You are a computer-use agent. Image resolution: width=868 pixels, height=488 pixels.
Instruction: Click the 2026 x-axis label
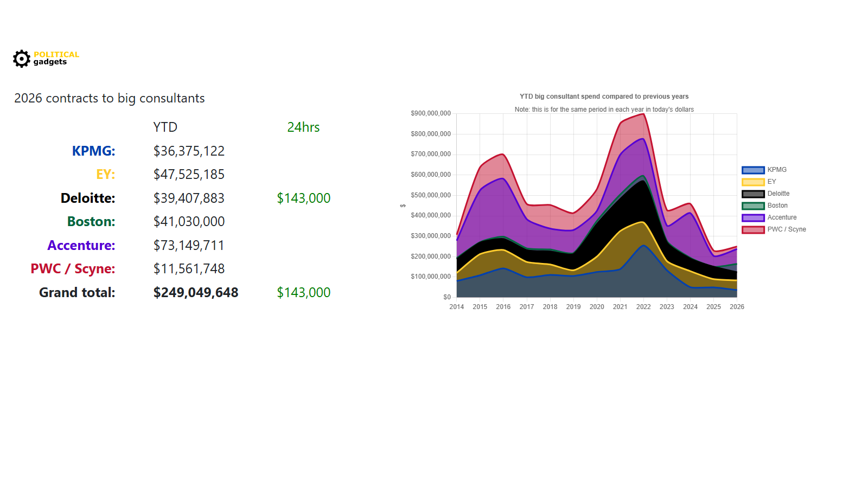pyautogui.click(x=737, y=307)
